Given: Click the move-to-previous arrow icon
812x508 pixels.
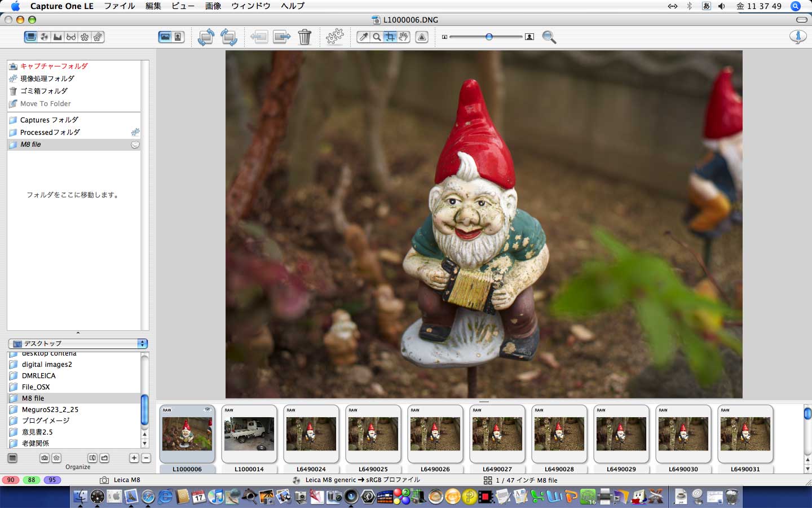Looking at the screenshot, I should click(x=259, y=37).
